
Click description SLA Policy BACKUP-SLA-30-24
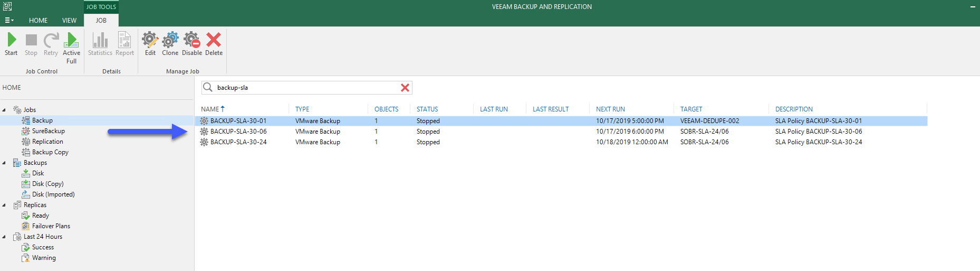tap(819, 142)
